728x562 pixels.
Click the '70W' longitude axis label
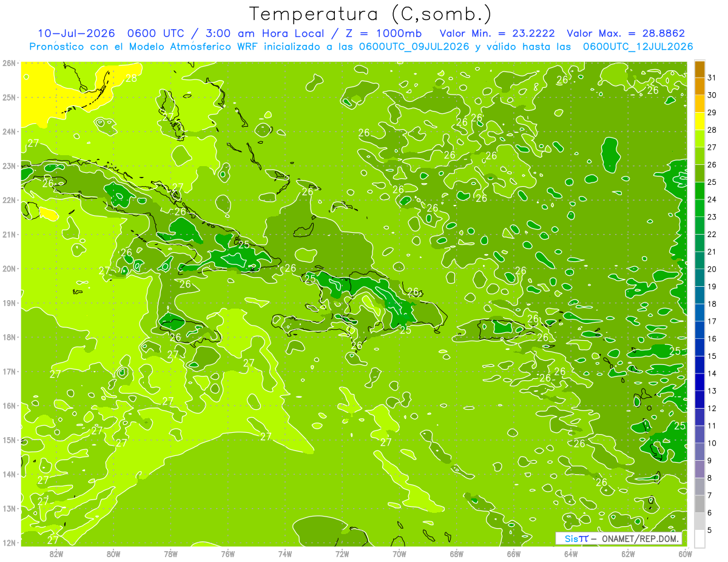coord(399,554)
